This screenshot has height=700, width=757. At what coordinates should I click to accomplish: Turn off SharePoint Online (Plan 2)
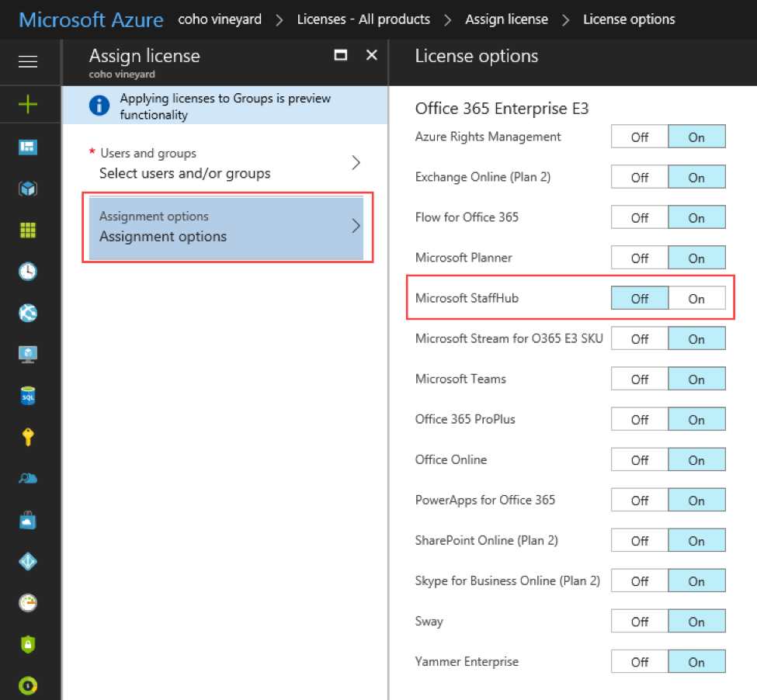click(x=640, y=541)
